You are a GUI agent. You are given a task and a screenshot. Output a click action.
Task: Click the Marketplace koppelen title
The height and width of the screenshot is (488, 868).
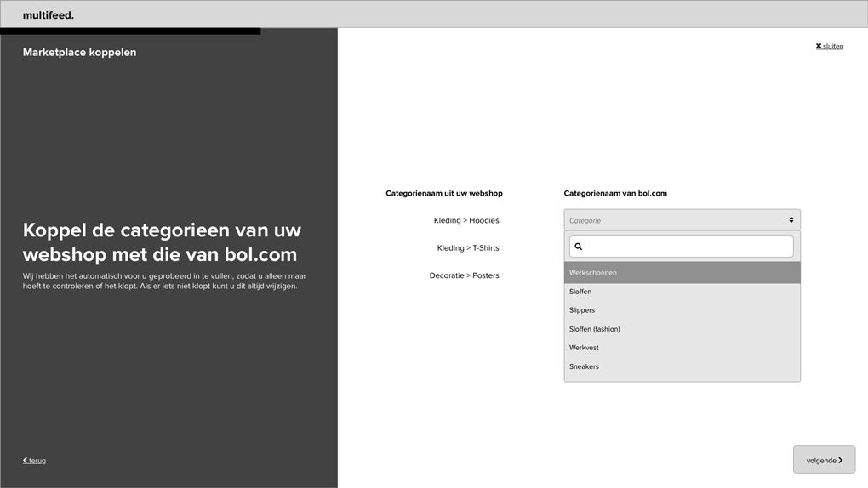pos(79,52)
